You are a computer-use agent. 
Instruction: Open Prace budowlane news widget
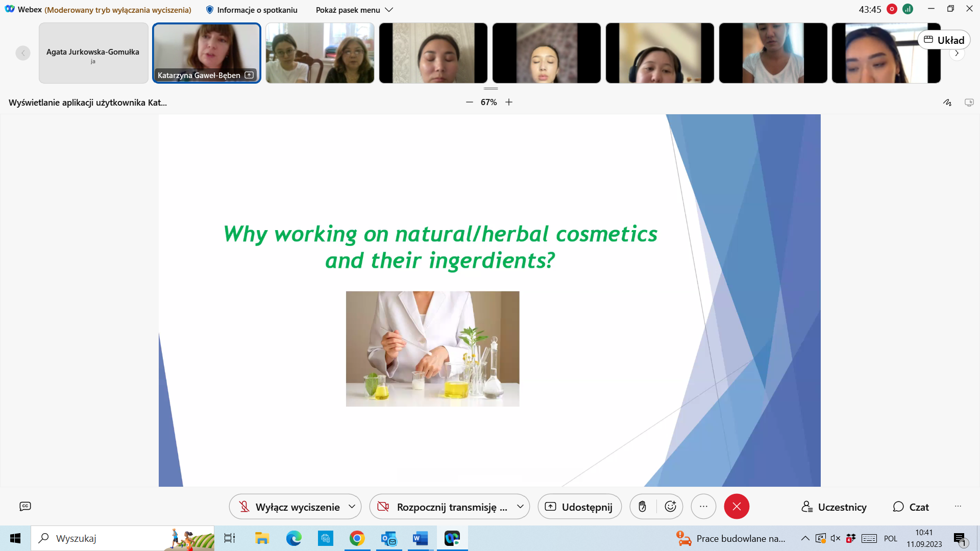click(x=731, y=538)
